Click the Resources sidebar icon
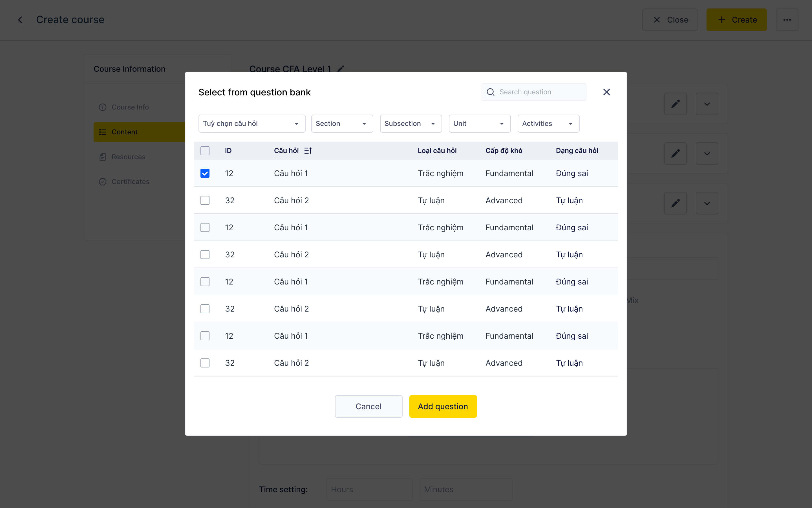812x508 pixels. 103,157
